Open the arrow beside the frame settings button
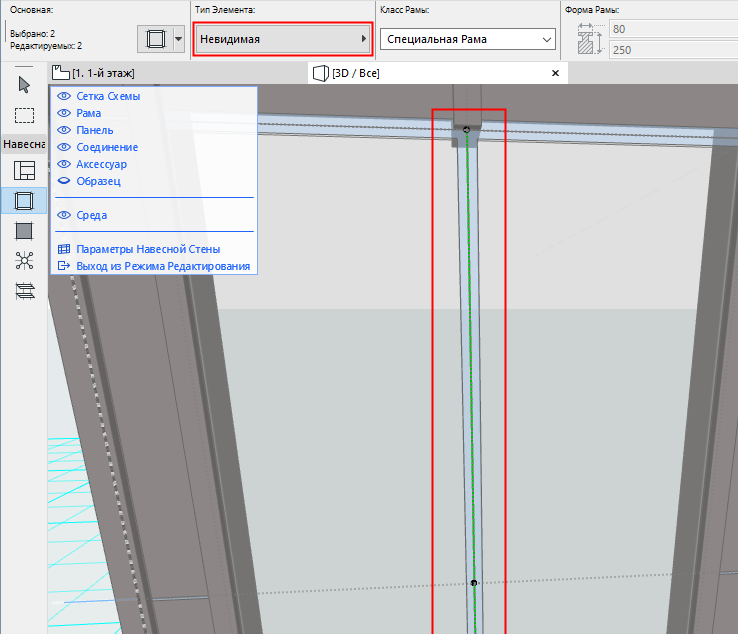The width and height of the screenshot is (738, 634). [178, 39]
